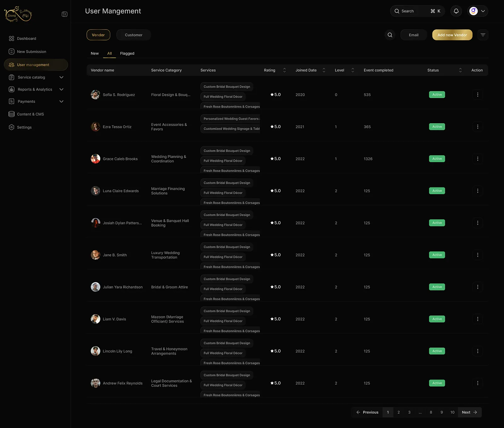Open action menu for Ezra Tessa Ortiz

(478, 127)
